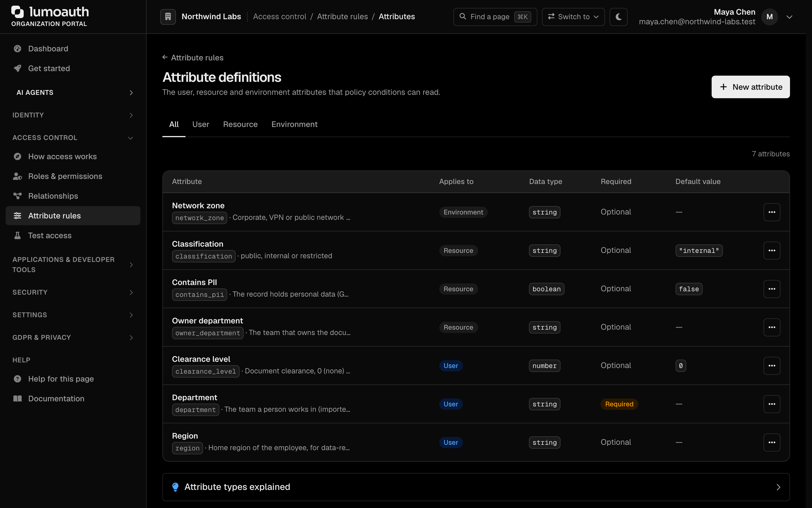Open actions menu for Classification row
The height and width of the screenshot is (508, 812).
(772, 251)
